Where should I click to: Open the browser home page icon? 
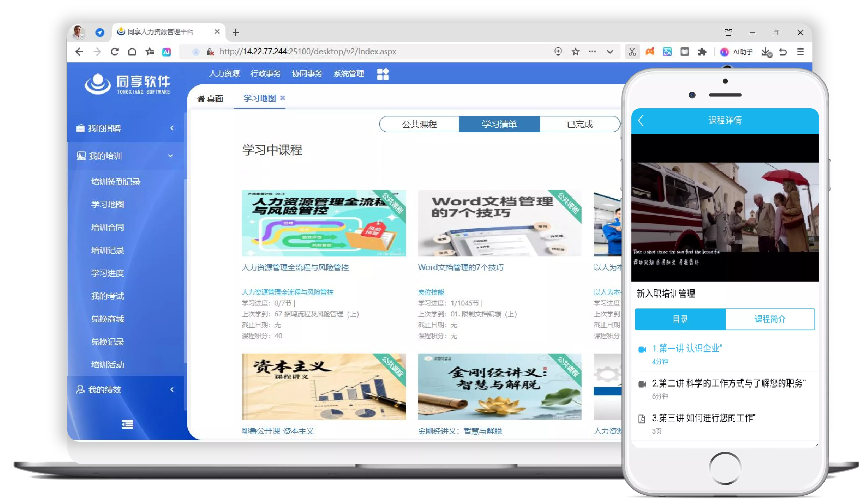pos(132,52)
